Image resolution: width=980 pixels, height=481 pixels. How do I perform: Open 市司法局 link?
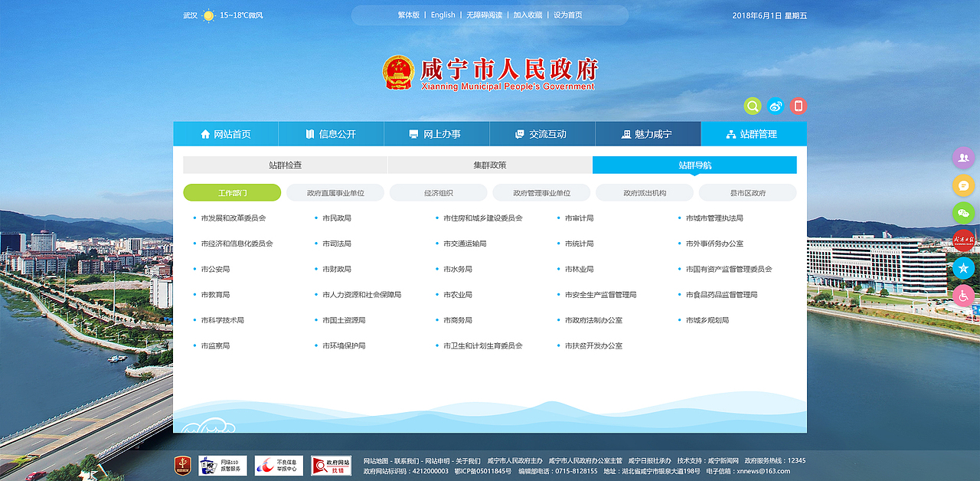337,244
